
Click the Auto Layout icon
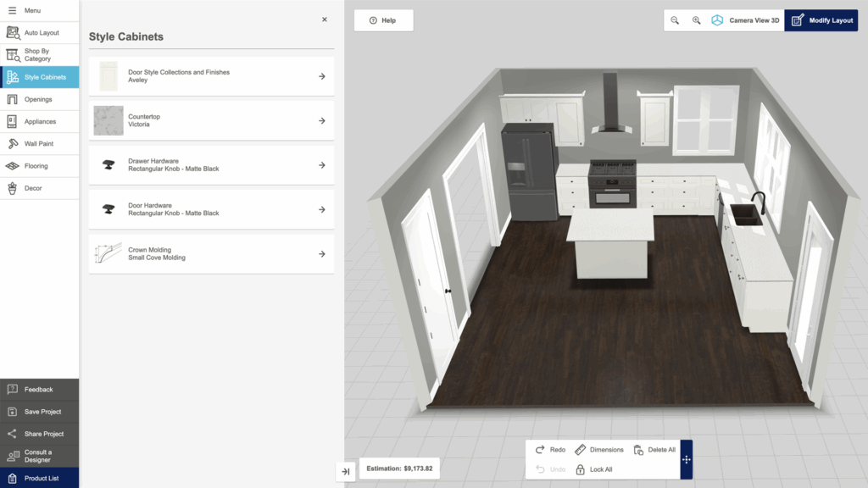(13, 32)
